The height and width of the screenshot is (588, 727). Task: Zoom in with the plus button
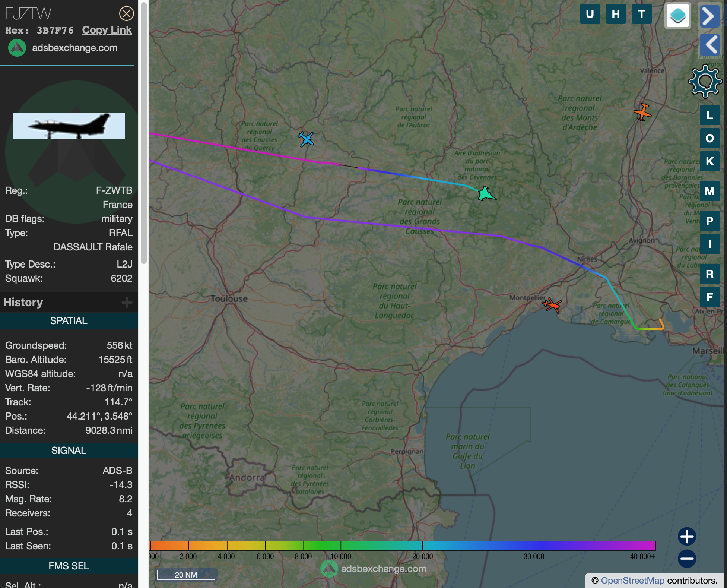coord(687,537)
